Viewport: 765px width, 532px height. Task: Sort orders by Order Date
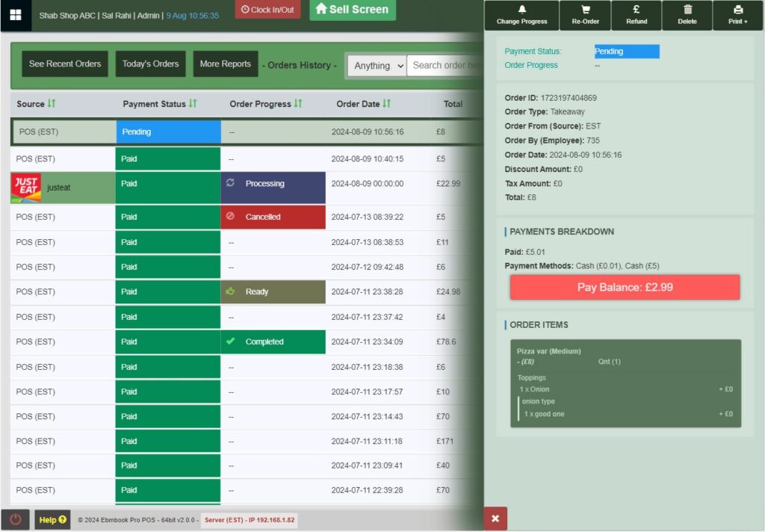pyautogui.click(x=386, y=104)
